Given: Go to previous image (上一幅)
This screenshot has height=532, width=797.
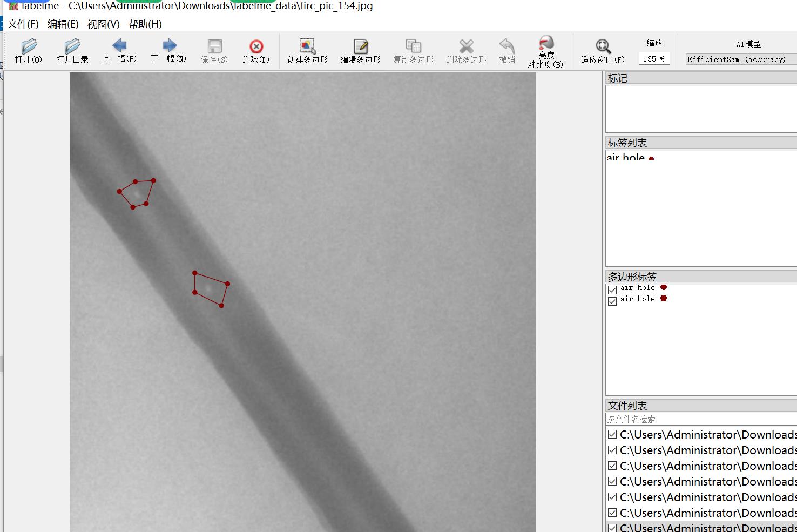Looking at the screenshot, I should (119, 51).
